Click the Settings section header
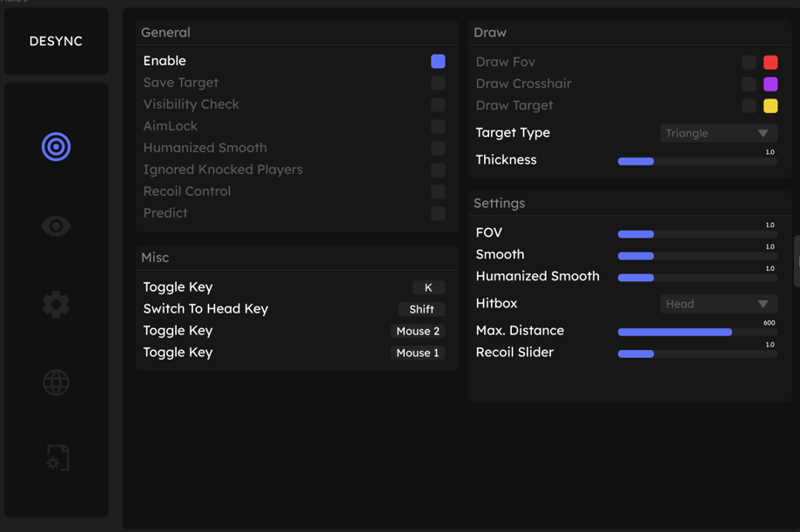Screen dimensions: 800x532 point(500,203)
